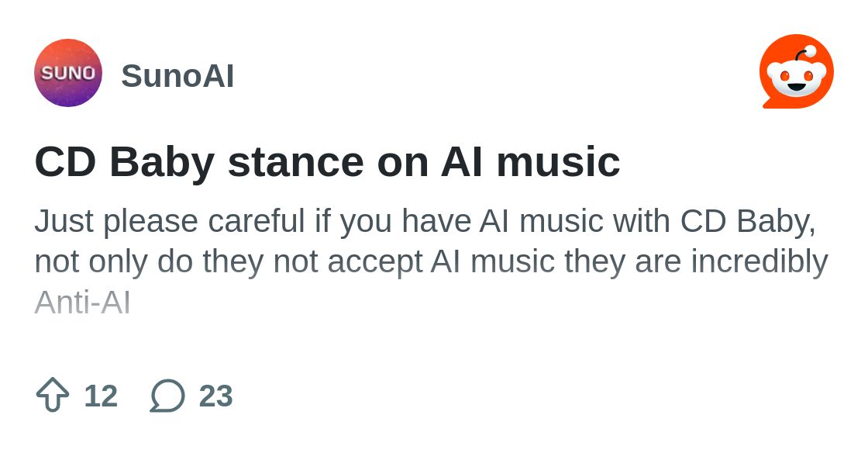Click the Reddit Snoo logo
This screenshot has height=453, width=868.
click(796, 71)
